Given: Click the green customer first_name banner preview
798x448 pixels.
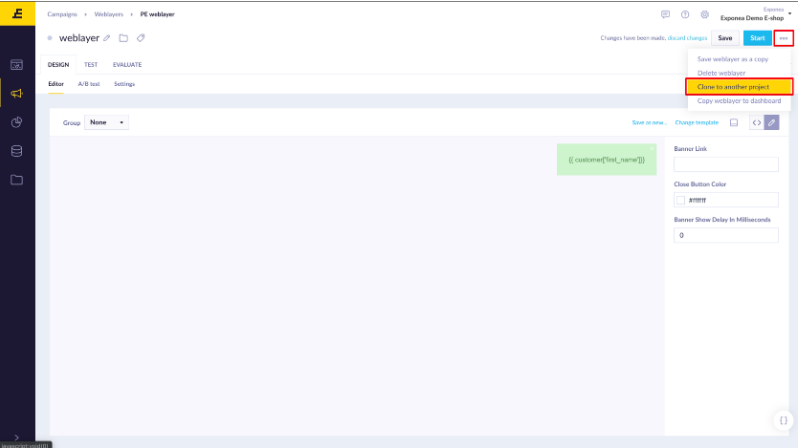Looking at the screenshot, I should point(607,159).
